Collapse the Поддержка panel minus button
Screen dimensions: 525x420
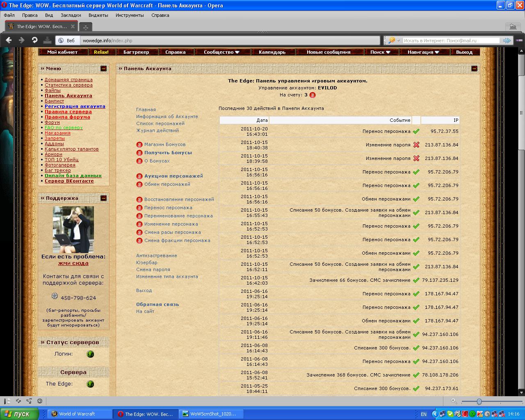click(x=104, y=198)
